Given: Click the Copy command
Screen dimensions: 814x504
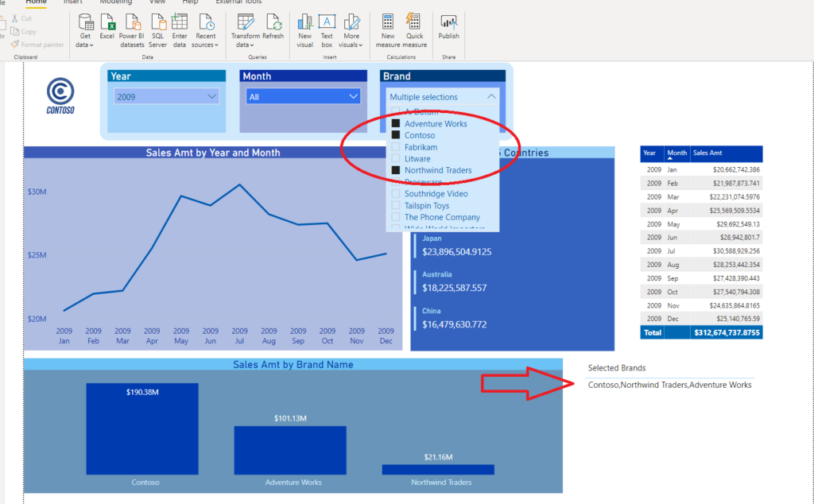Looking at the screenshot, I should 24,32.
